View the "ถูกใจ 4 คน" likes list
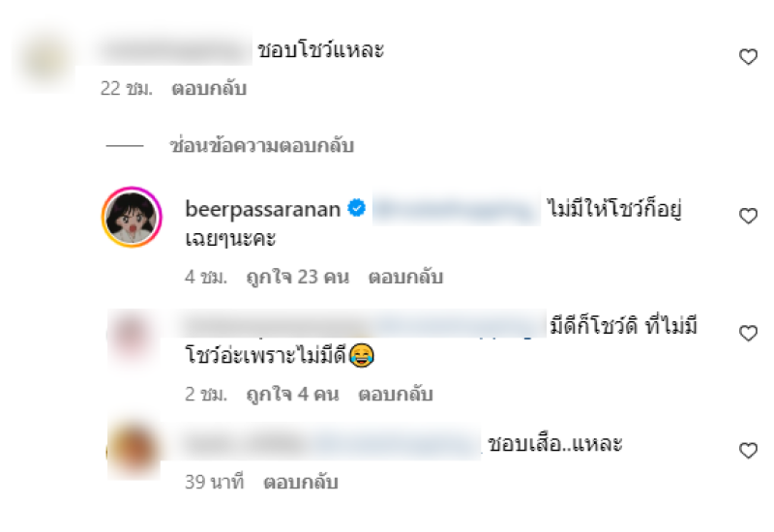The height and width of the screenshot is (532, 774). click(293, 395)
